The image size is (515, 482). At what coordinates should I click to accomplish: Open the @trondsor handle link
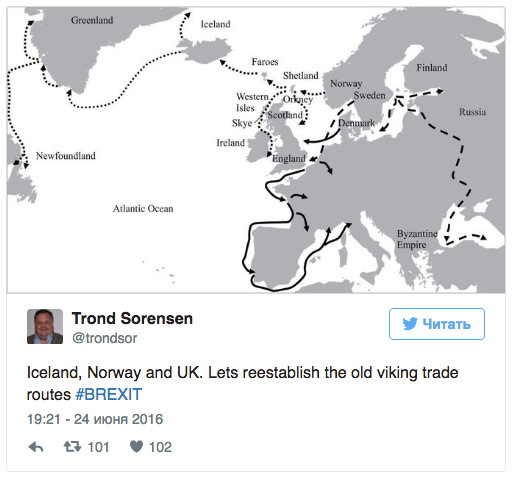105,338
